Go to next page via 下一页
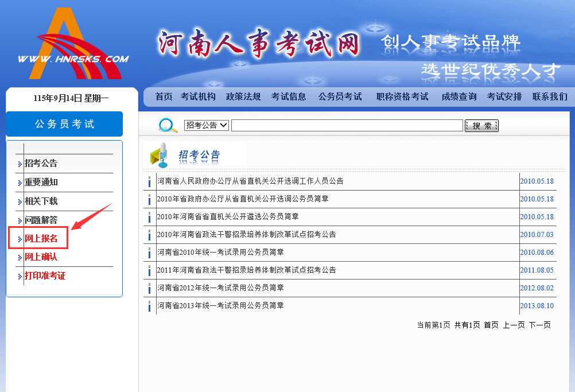Screen dimensions: 575x392 [x=539, y=325]
